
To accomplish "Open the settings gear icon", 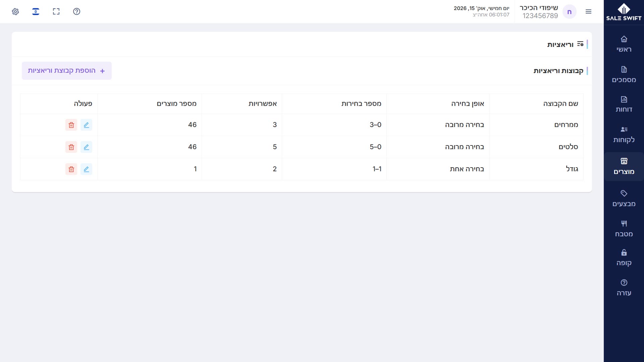I will point(15,12).
